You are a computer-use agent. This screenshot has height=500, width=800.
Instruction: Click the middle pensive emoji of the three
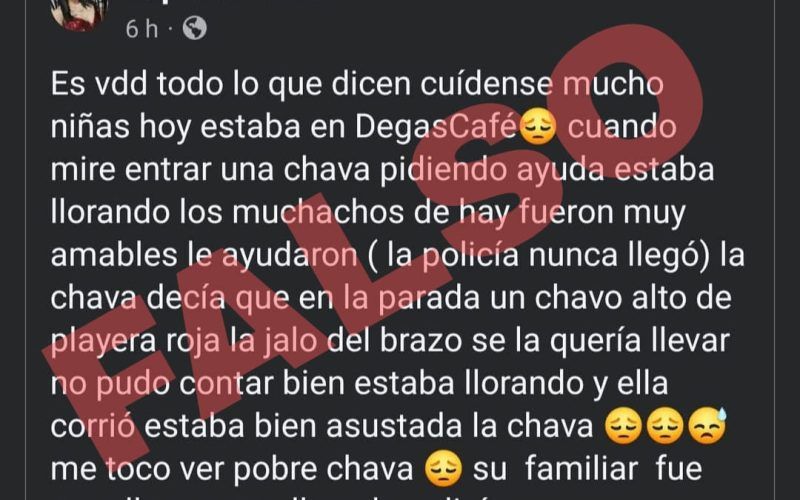point(665,427)
